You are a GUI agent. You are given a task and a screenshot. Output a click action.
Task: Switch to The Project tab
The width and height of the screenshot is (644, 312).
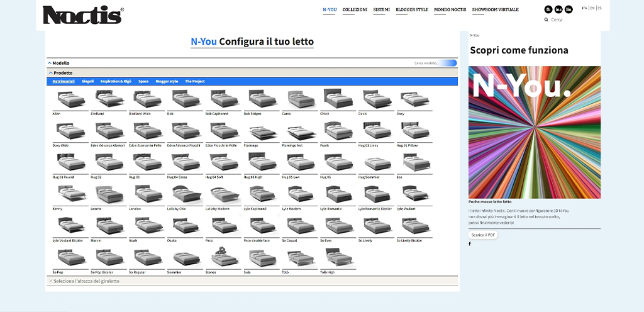(x=195, y=81)
